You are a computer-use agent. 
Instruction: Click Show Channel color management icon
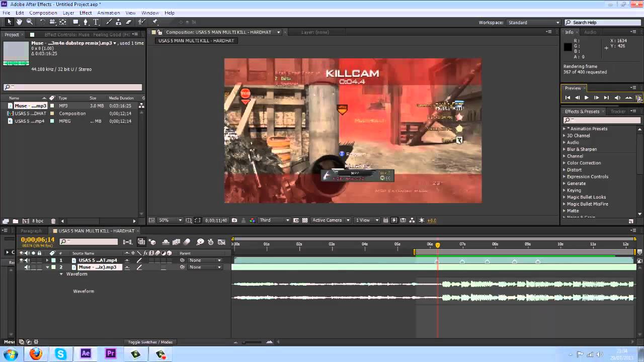point(252,220)
